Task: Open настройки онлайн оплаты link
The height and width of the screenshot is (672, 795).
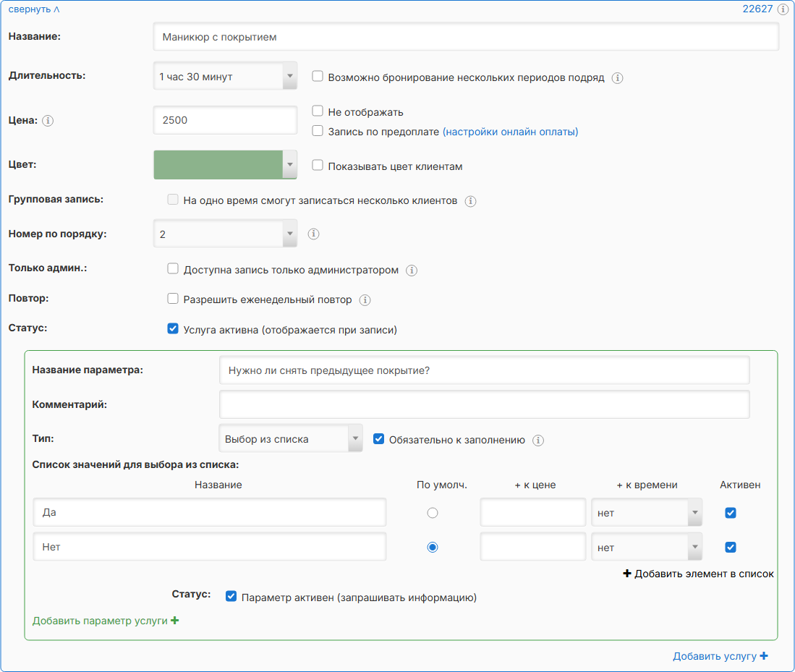Action: [x=511, y=132]
